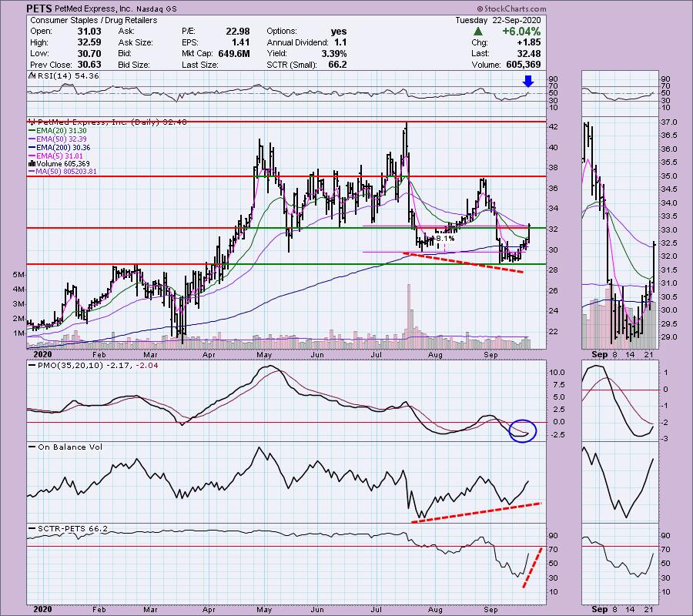Click the P/E value 22.98
Screen dimensions: 693x616
click(238, 32)
